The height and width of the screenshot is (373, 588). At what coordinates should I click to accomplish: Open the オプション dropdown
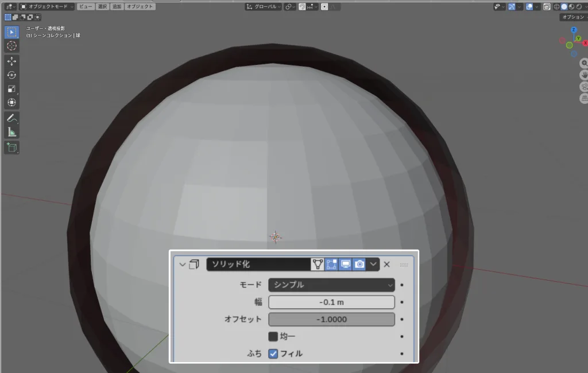[574, 17]
